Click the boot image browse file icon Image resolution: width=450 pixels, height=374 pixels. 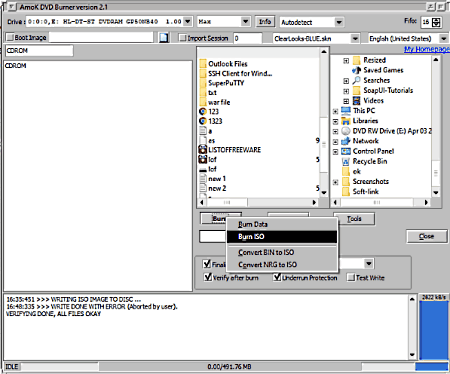(163, 38)
